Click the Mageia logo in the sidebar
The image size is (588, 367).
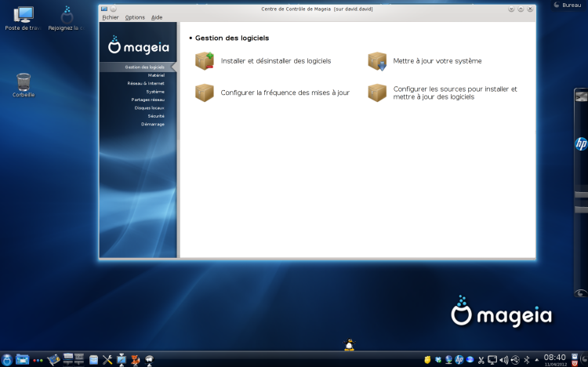(x=138, y=45)
